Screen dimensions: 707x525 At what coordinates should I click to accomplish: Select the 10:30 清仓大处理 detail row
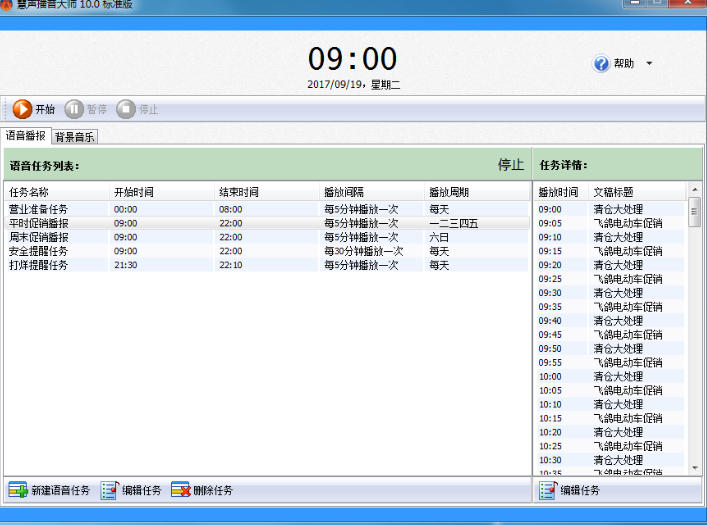[610, 460]
